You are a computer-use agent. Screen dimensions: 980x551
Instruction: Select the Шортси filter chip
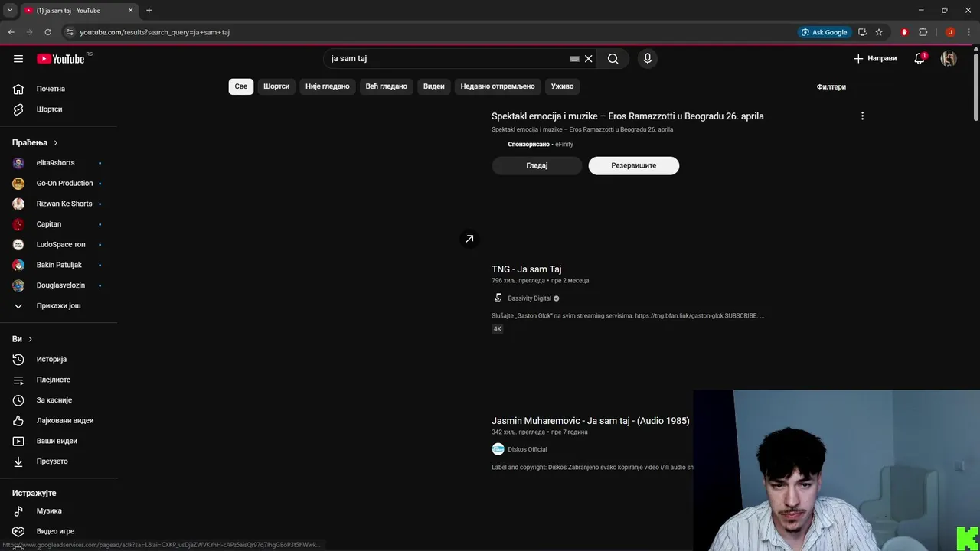tap(276, 86)
